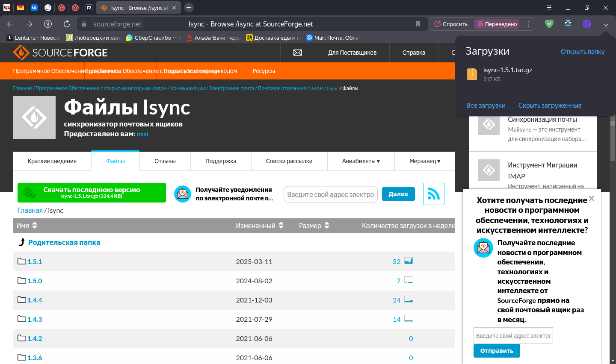Sort files by Измененный column
Image resolution: width=616 pixels, height=364 pixels.
click(x=259, y=226)
